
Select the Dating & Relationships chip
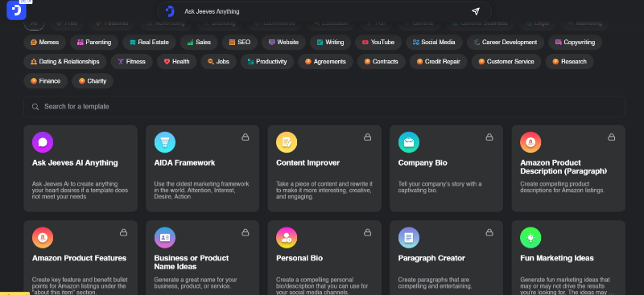65,62
